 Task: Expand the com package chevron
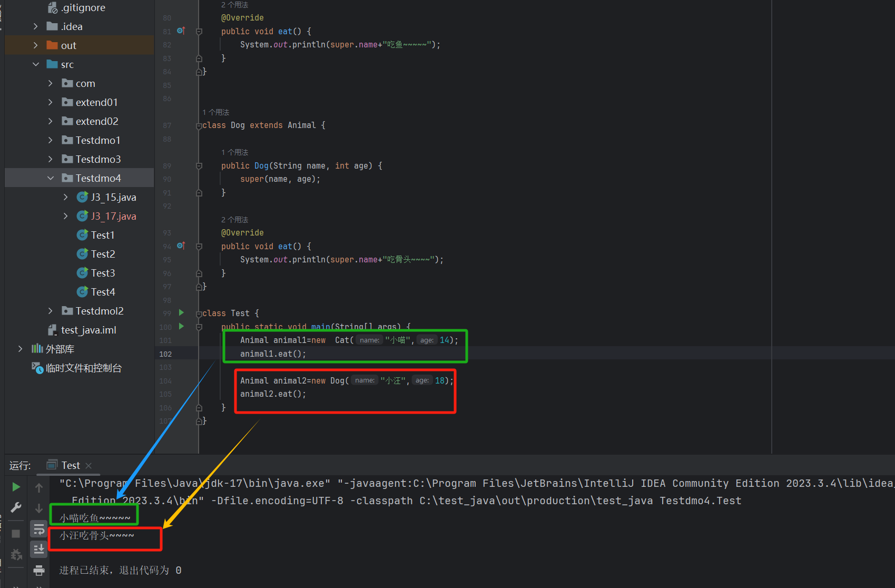point(50,83)
